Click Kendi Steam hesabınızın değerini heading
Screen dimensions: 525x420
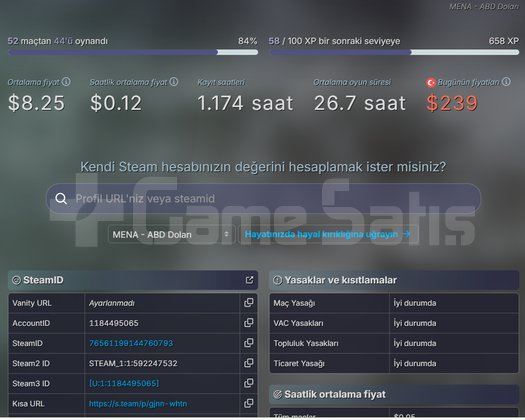[263, 166]
